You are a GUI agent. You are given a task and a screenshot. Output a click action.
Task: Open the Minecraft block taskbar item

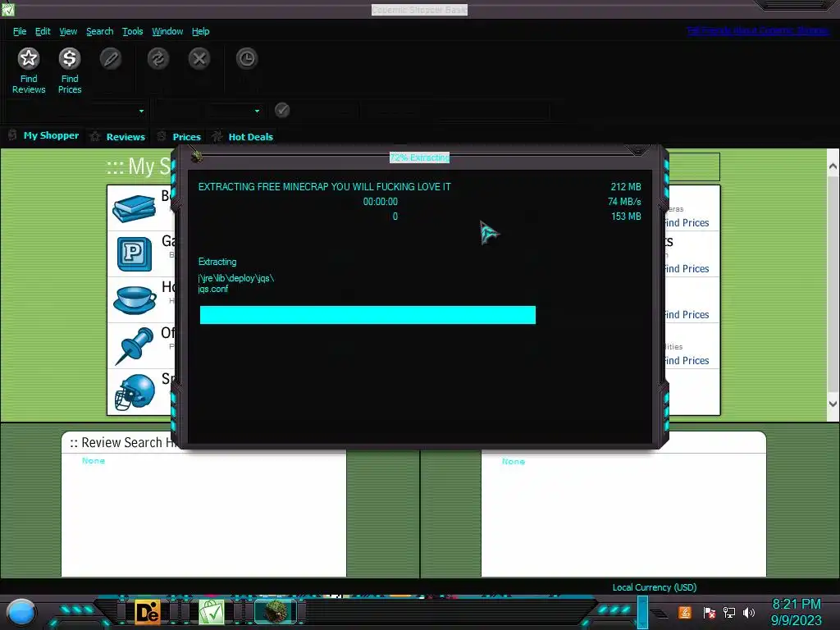(x=276, y=612)
